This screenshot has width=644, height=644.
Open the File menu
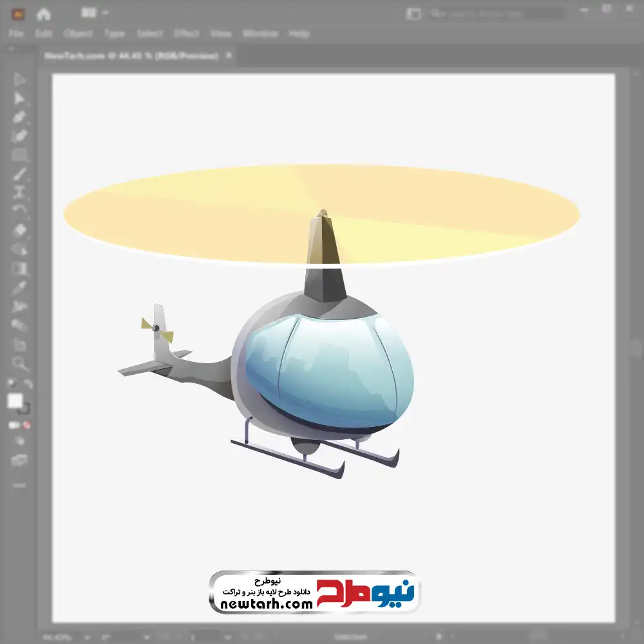click(16, 33)
